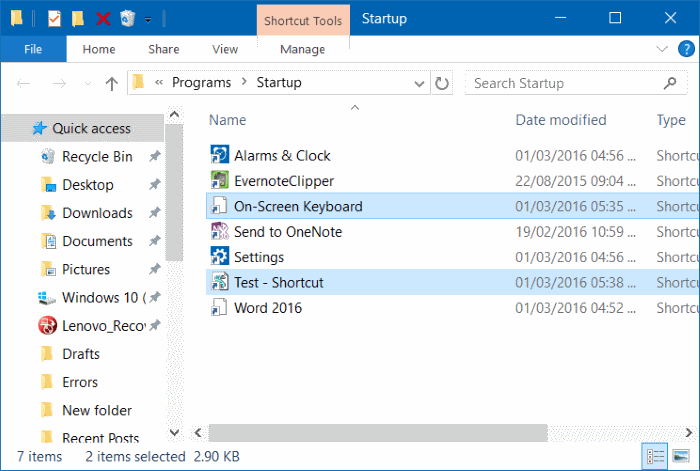This screenshot has height=471, width=700.
Task: Select the On-Screen Keyboard shortcut icon
Action: [220, 205]
